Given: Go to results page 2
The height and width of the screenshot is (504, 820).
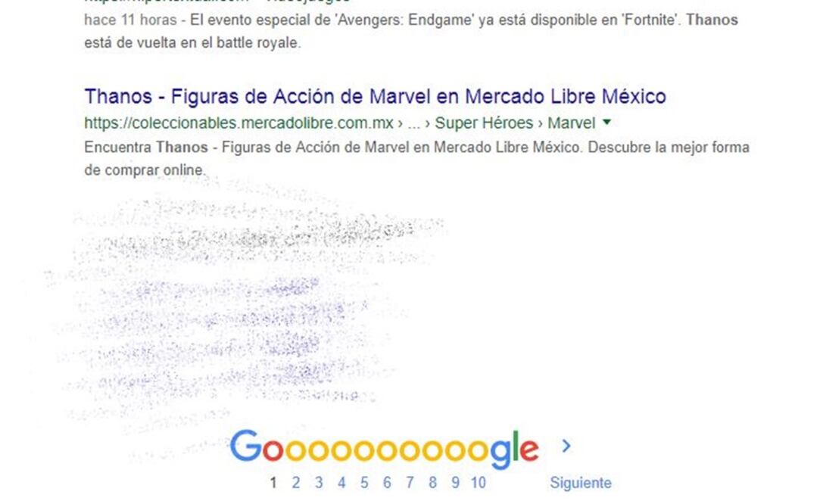Looking at the screenshot, I should [x=295, y=483].
